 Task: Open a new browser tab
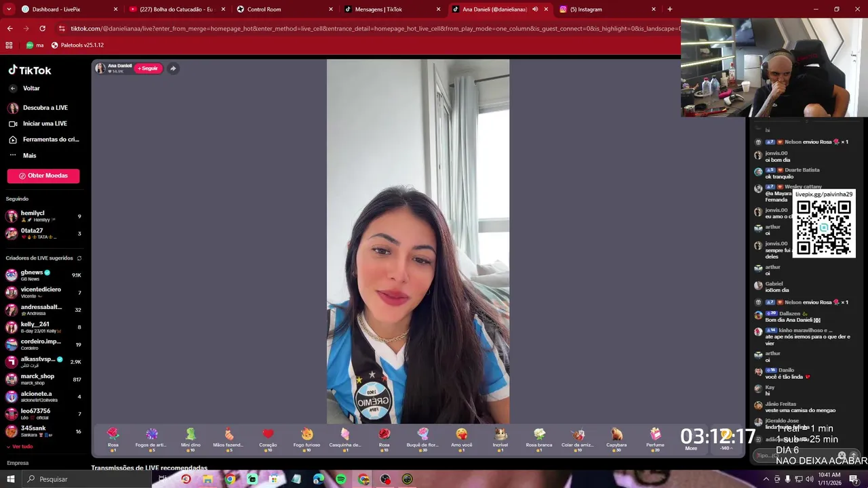pos(670,9)
